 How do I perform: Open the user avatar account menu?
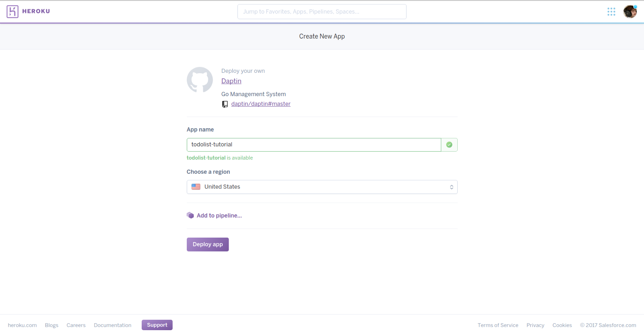click(630, 12)
